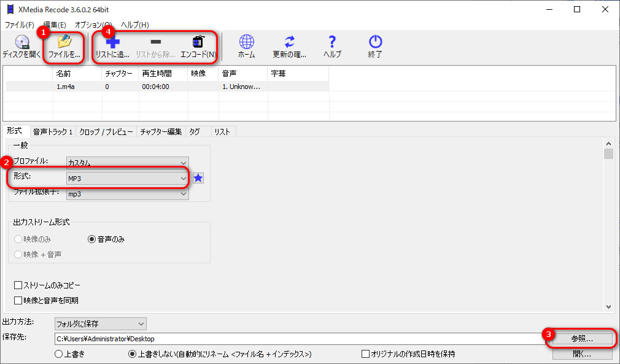Screen dimensions: 620x364
Task: Expand the ファイル拡張子 mp3 dropdown
Action: click(127, 193)
